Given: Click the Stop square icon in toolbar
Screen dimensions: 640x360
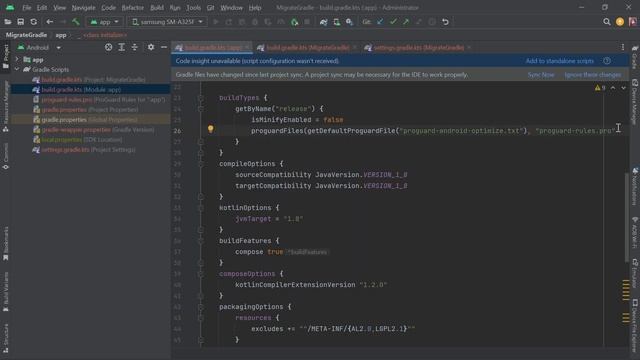Looking at the screenshot, I should pyautogui.click(x=307, y=22).
